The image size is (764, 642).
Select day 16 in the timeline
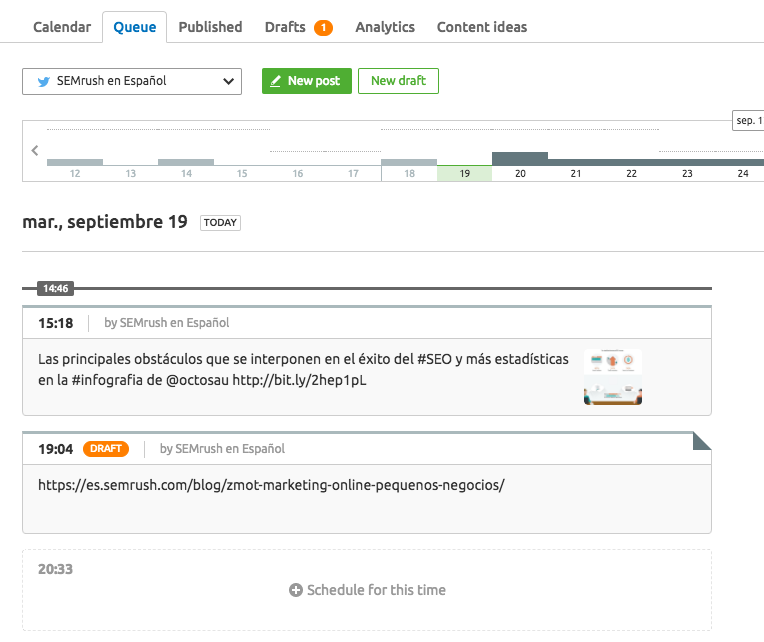point(298,173)
